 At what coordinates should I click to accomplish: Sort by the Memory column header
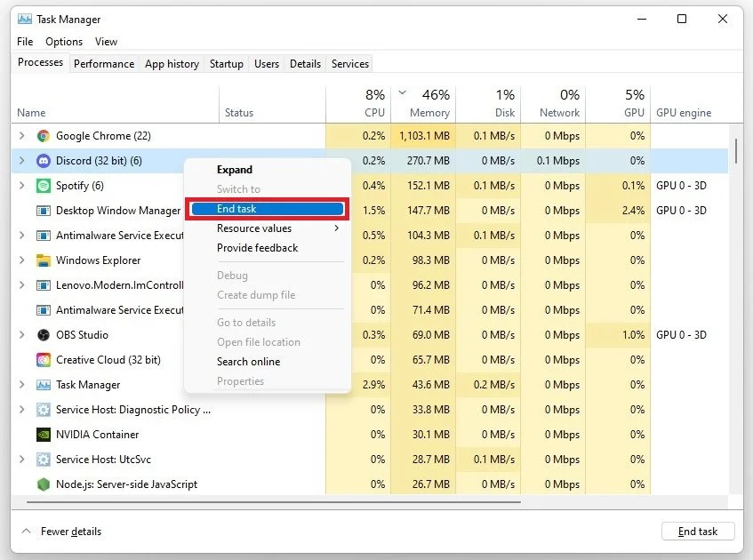(423, 104)
